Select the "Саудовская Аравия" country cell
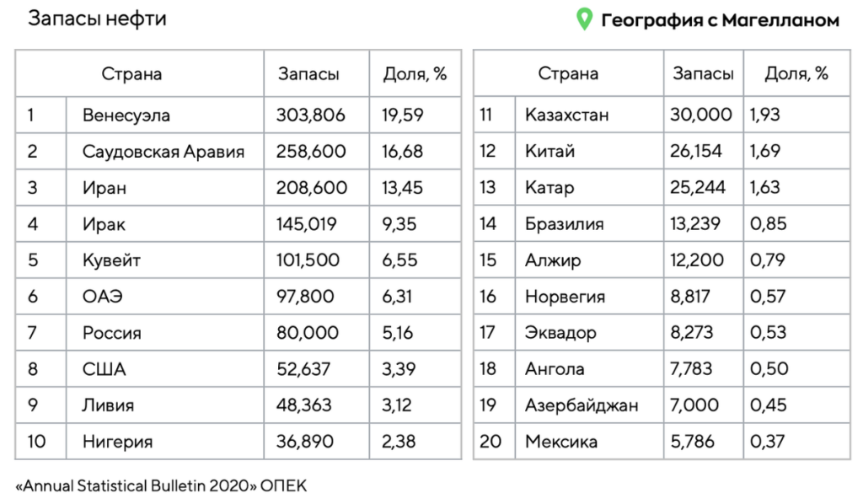Viewport: 863px width, 504px height. (x=163, y=152)
